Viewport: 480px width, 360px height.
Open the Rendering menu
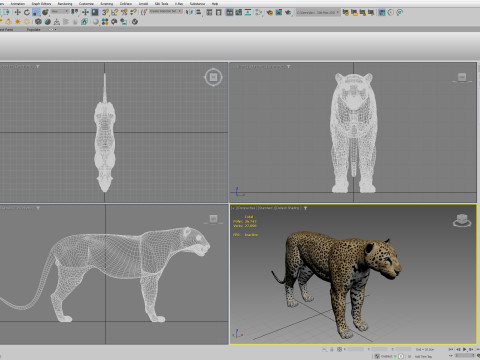65,3
